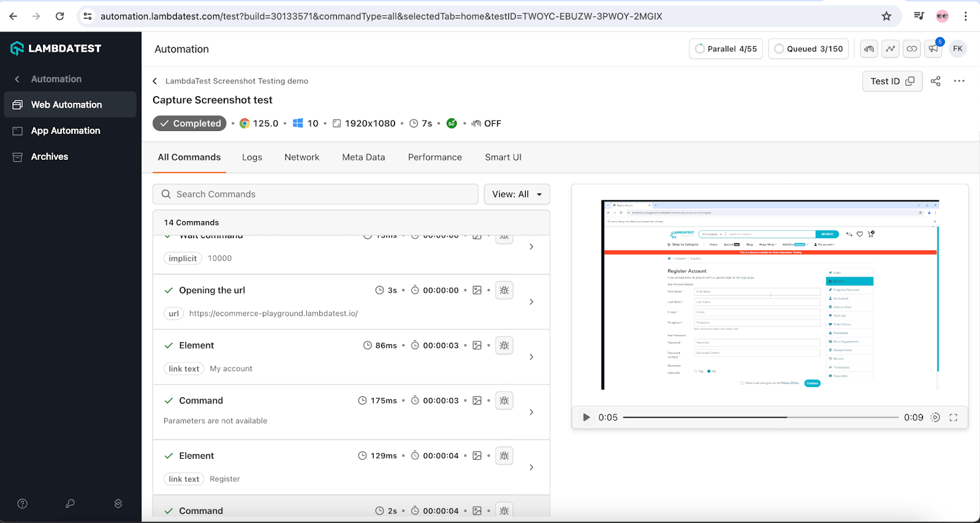Click the ecommerce-playground url text
Viewport: 980px width, 523px height.
point(273,314)
